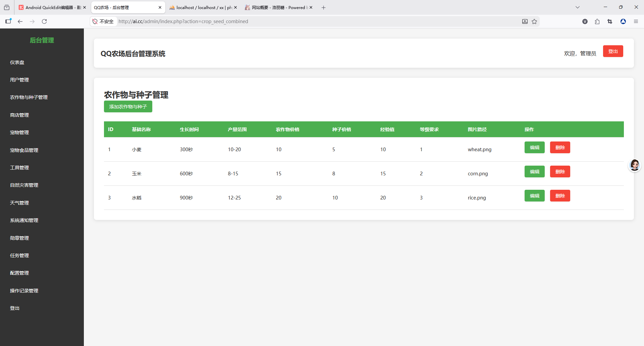Open 用户管理 in the sidebar
Viewport: 644px width, 346px height.
click(x=19, y=80)
